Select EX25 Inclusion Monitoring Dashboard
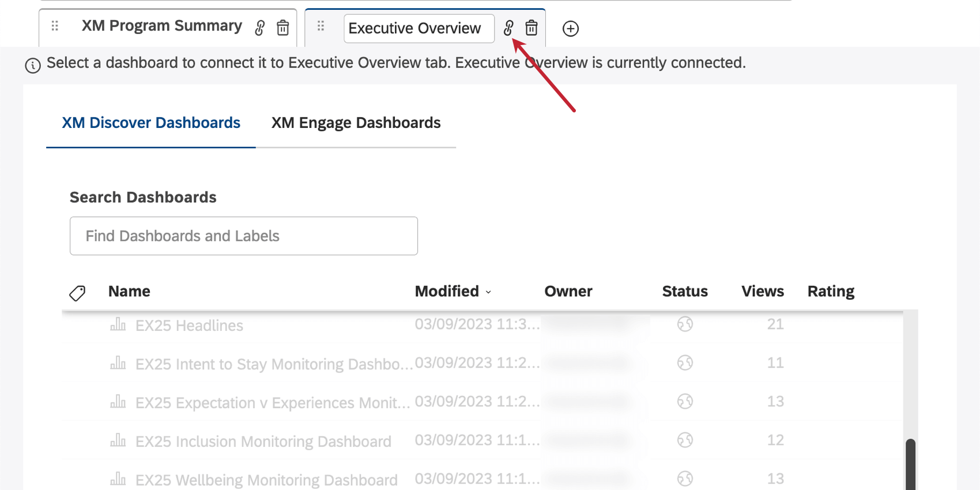980x490 pixels. point(263,442)
